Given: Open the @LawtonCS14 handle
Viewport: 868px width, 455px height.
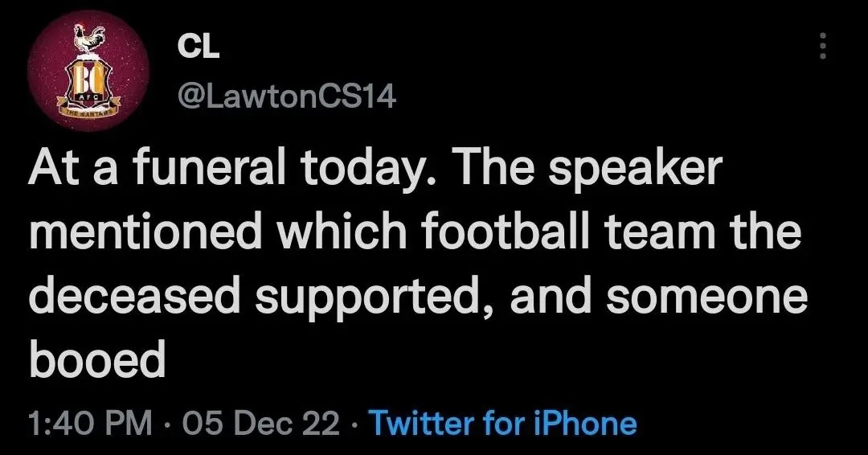Looking at the screenshot, I should click(287, 96).
